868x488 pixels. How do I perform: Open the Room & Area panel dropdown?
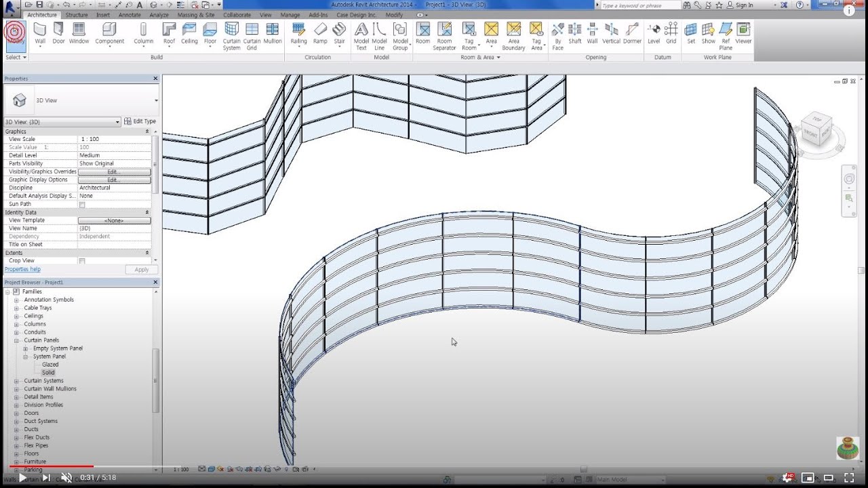point(480,57)
